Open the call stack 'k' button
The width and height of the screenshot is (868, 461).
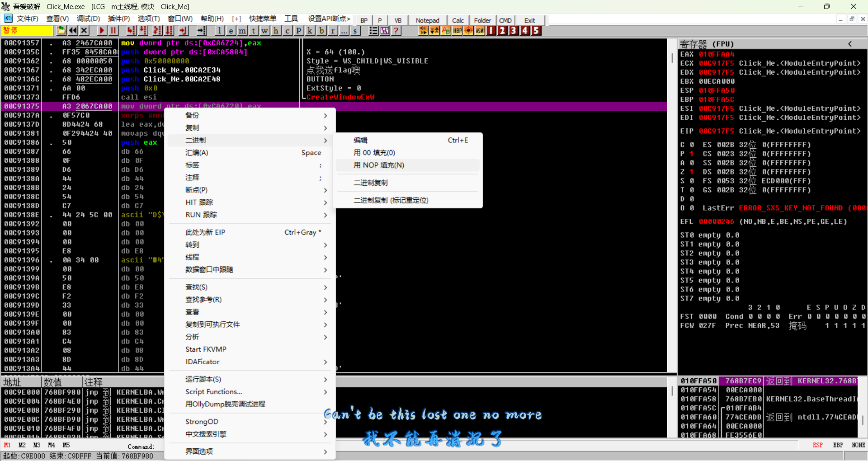(310, 30)
